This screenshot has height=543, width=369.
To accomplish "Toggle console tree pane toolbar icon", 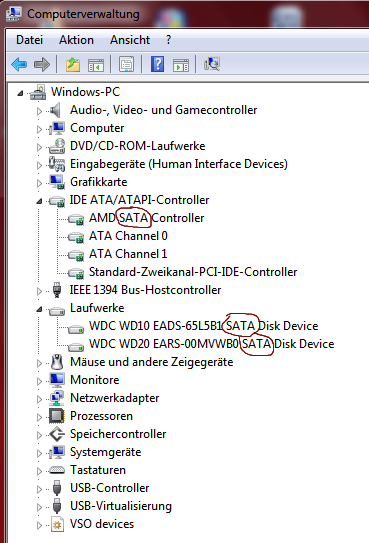I will 96,65.
